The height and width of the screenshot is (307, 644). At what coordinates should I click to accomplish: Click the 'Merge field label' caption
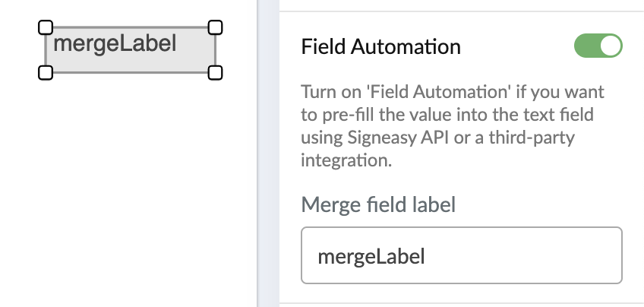click(378, 204)
